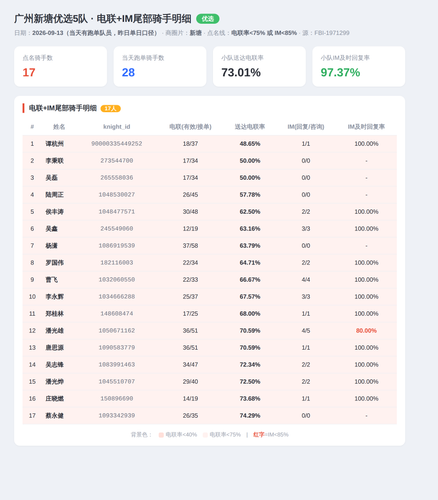The height and width of the screenshot is (500, 438).
Task: Click the pink 电联率<40% legend swatch
Action: pos(161,435)
